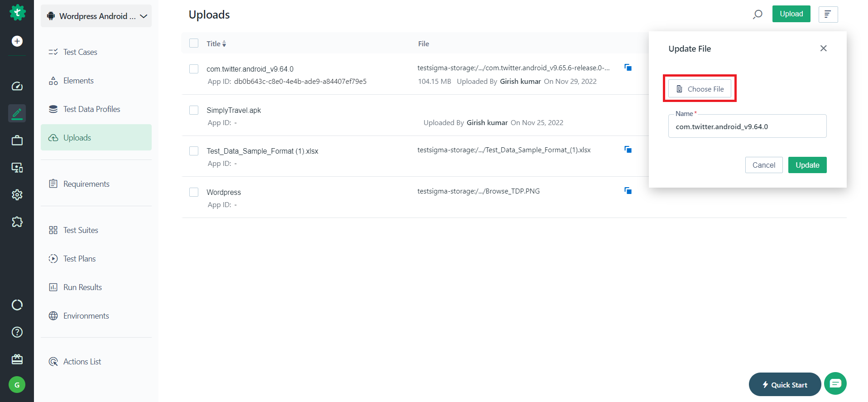The image size is (868, 402).
Task: Open the create new plus icon
Action: [17, 41]
